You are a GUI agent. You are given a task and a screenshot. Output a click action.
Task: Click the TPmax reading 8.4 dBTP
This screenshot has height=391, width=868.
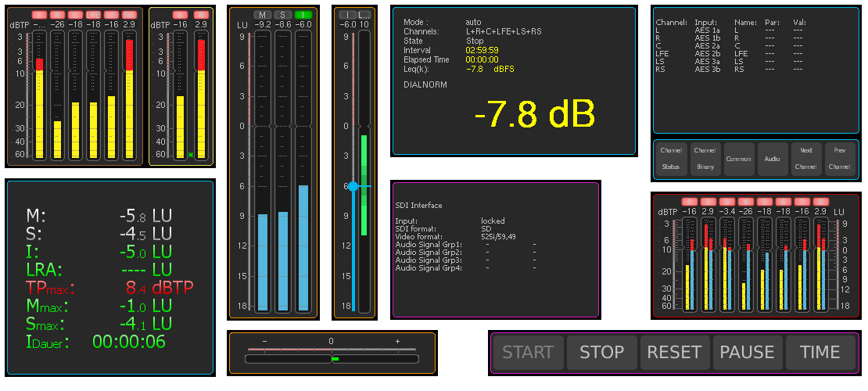160,288
